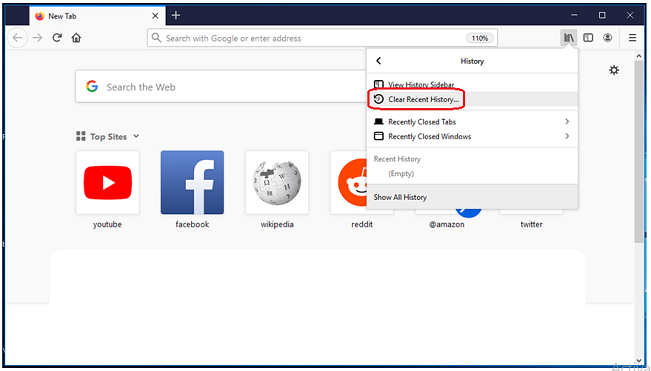The width and height of the screenshot is (651, 371).
Task: Choose Clear Recent History...
Action: coord(472,99)
